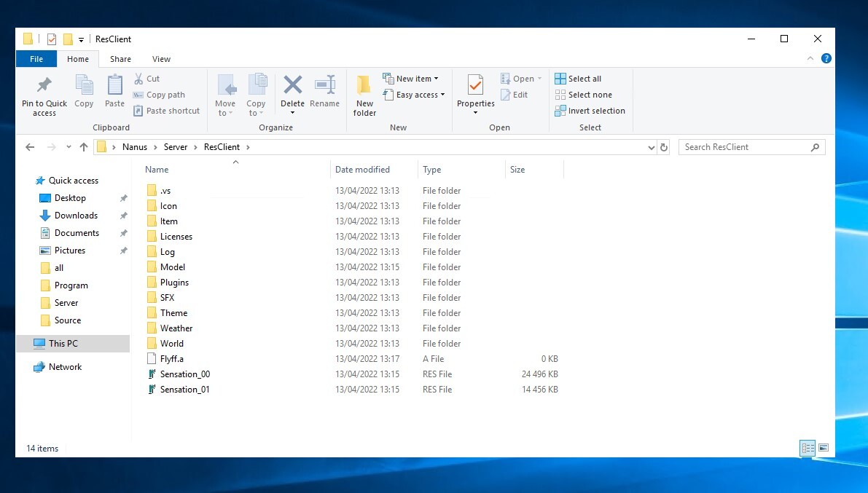Open the Easy access dropdown
The height and width of the screenshot is (493, 868).
(x=413, y=95)
